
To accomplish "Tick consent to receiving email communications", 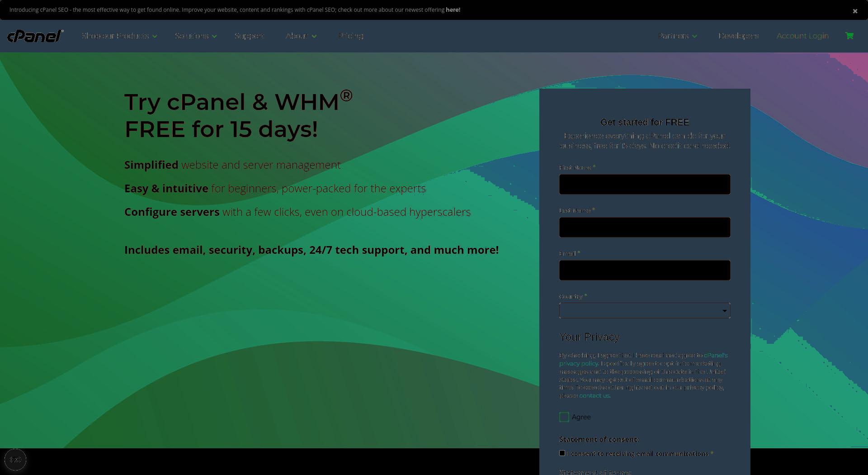I will click(562, 453).
